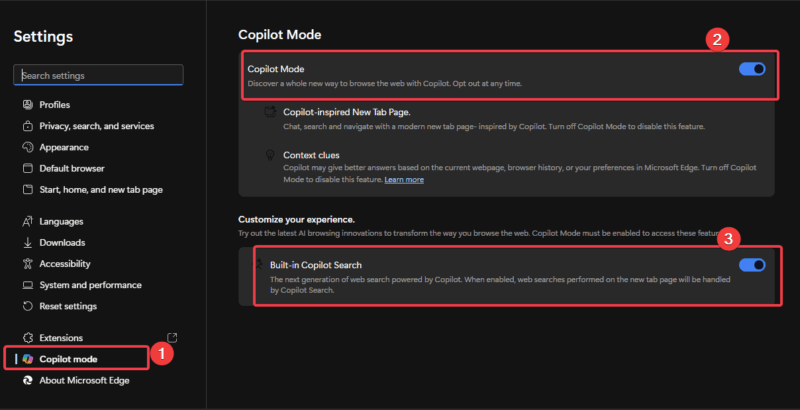Click the Extensions external link icon
Viewport: 800px width, 410px height.
tap(172, 338)
